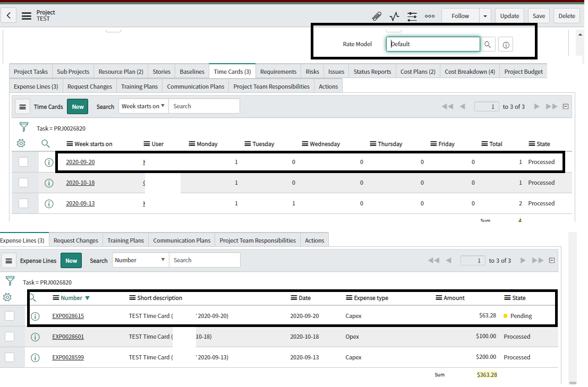This screenshot has height=387, width=588.
Task: Select checkbox for expense EXP0028599
Action: [x=10, y=357]
